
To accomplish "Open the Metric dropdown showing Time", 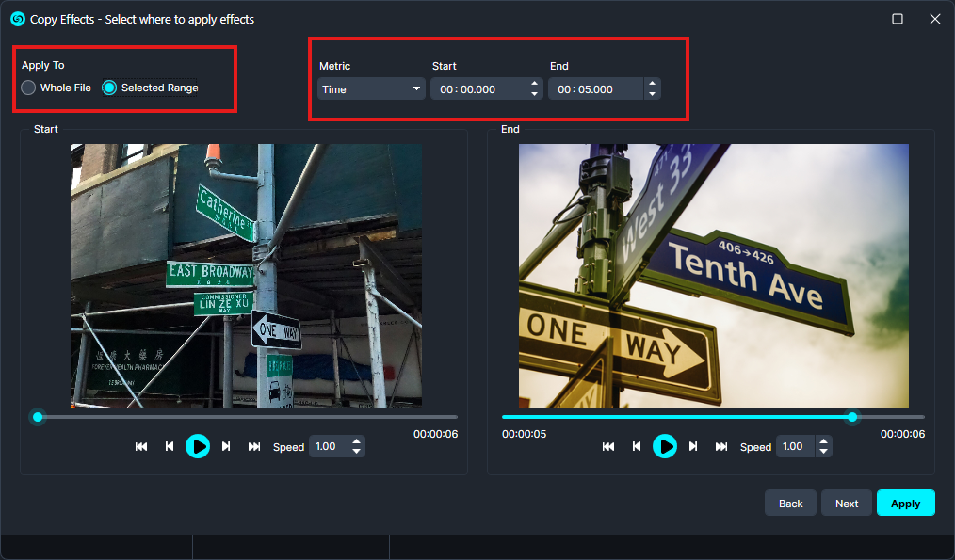I will [371, 89].
